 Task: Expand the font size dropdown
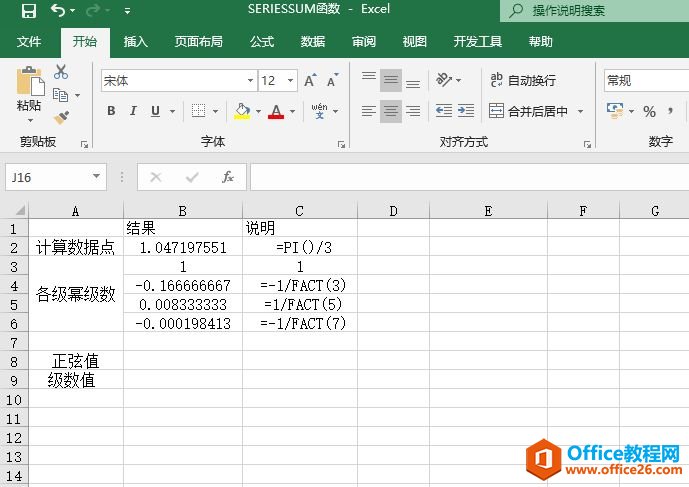pyautogui.click(x=289, y=81)
